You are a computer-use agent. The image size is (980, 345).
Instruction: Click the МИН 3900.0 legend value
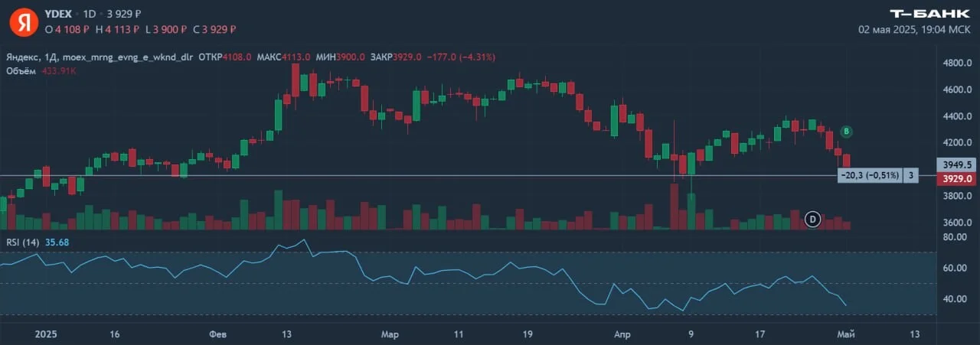tap(340, 57)
